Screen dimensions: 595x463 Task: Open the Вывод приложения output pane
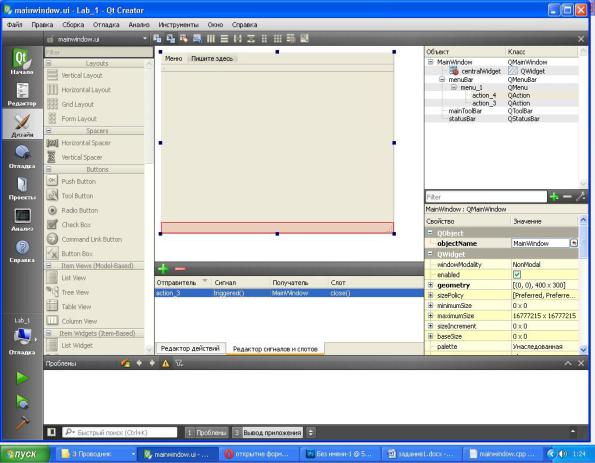click(x=268, y=432)
